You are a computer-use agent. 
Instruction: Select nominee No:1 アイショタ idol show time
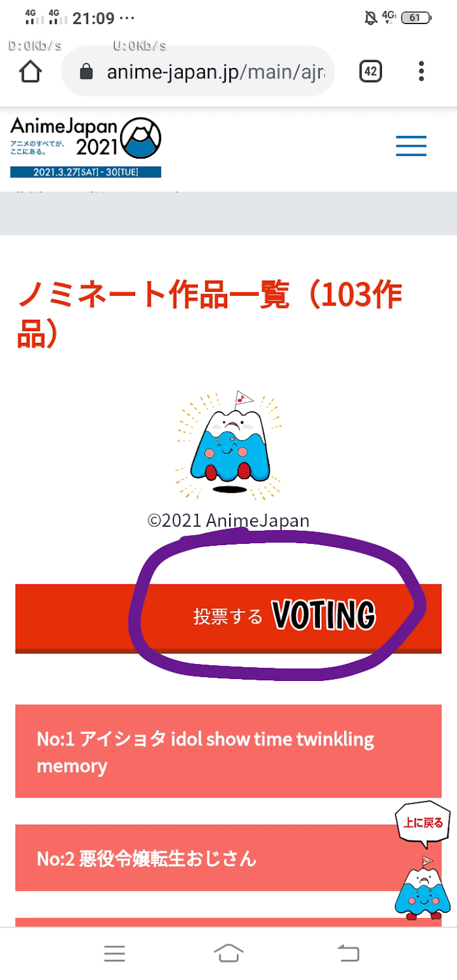[228, 751]
